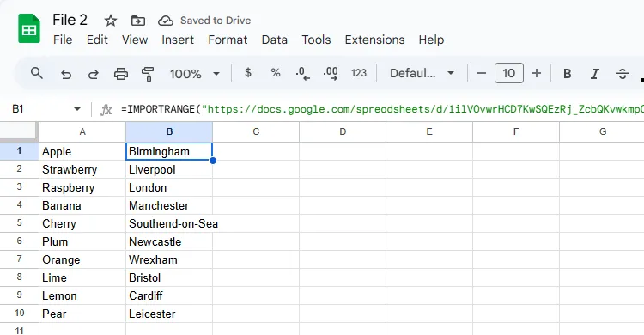644x335 pixels.
Task: Select row 10 header
Action: point(19,314)
